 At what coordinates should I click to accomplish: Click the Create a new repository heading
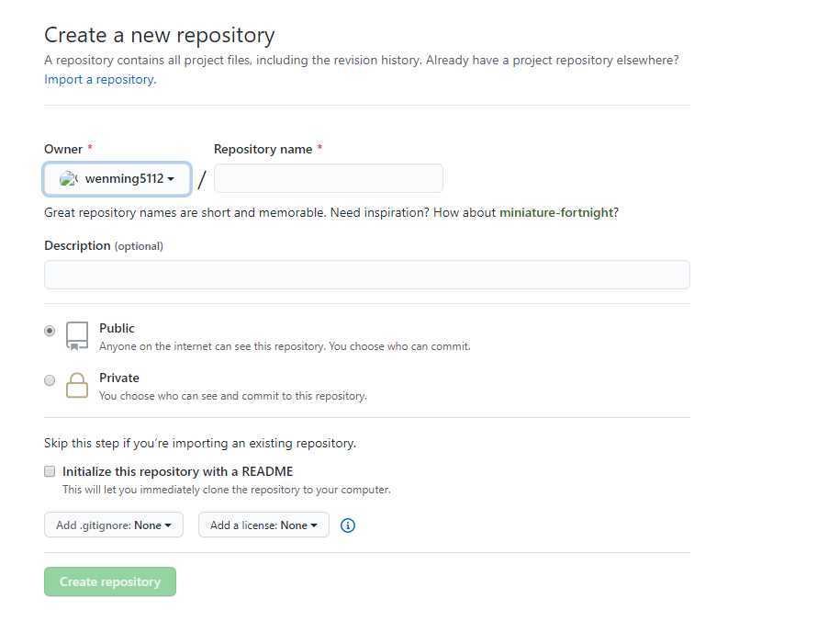(160, 36)
